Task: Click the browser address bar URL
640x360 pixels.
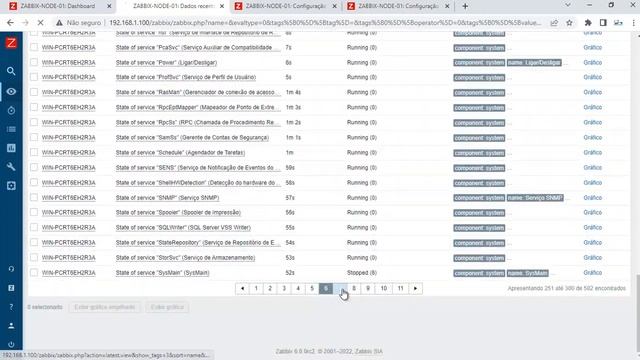Action: pyautogui.click(x=325, y=23)
